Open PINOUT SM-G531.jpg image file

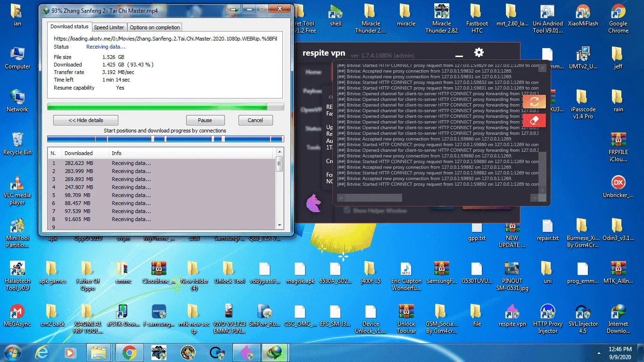coord(512,276)
